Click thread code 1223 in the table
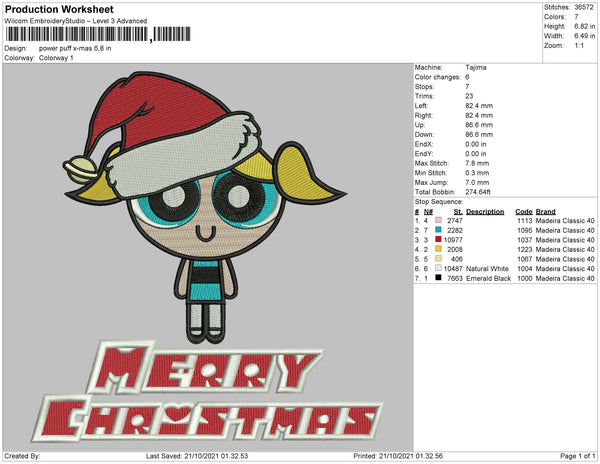Viewport: 600px width, 464px height. point(525,249)
